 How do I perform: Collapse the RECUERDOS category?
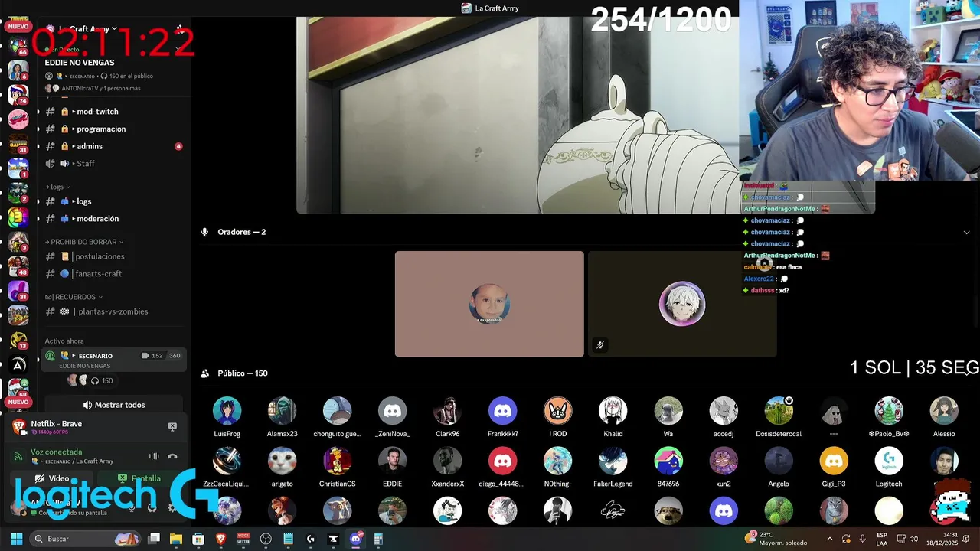pos(73,297)
